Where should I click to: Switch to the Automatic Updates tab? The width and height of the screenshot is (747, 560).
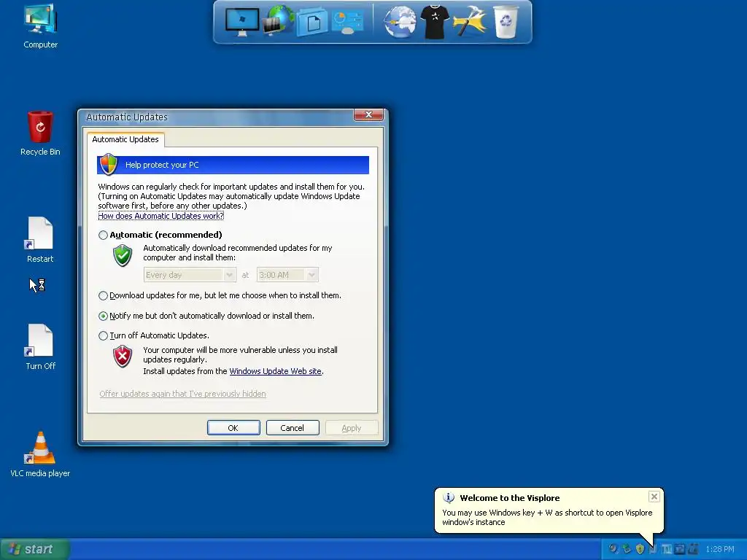125,139
